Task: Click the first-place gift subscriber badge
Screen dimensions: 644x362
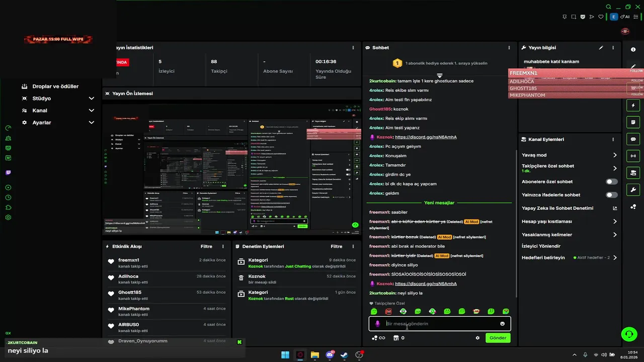Action: click(397, 63)
